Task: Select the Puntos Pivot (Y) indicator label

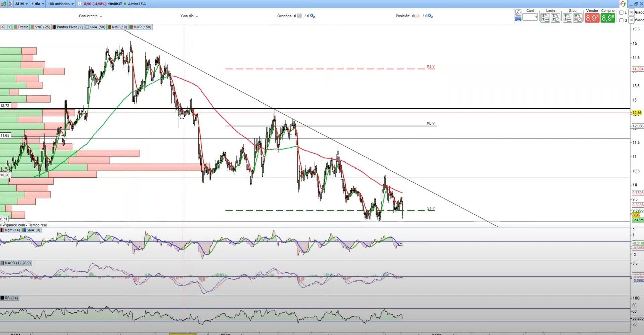Action: click(x=68, y=27)
